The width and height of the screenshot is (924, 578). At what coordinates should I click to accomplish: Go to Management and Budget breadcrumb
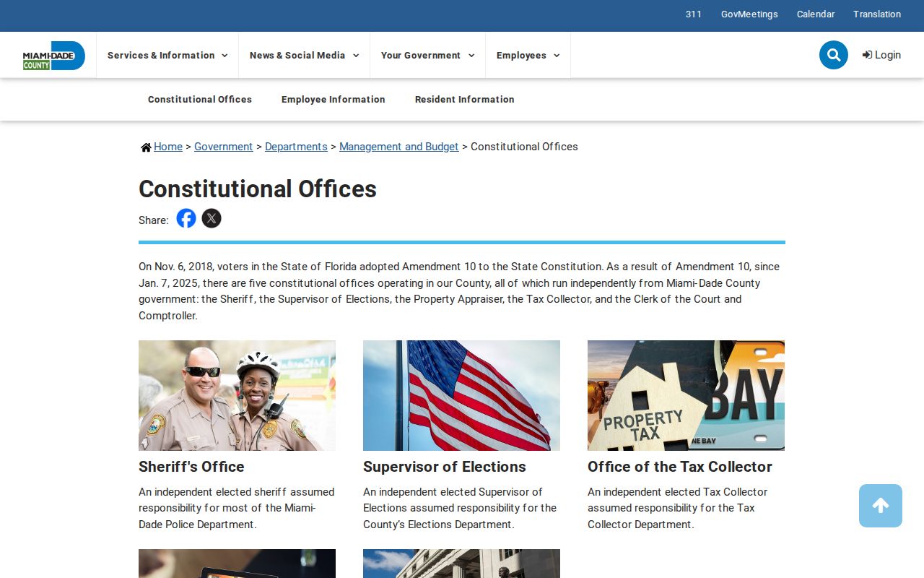399,147
